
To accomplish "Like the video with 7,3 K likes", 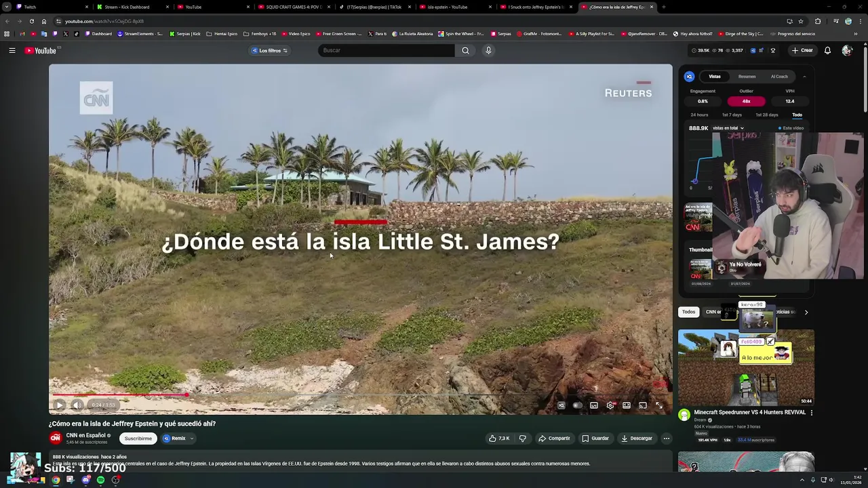I will pos(499,439).
